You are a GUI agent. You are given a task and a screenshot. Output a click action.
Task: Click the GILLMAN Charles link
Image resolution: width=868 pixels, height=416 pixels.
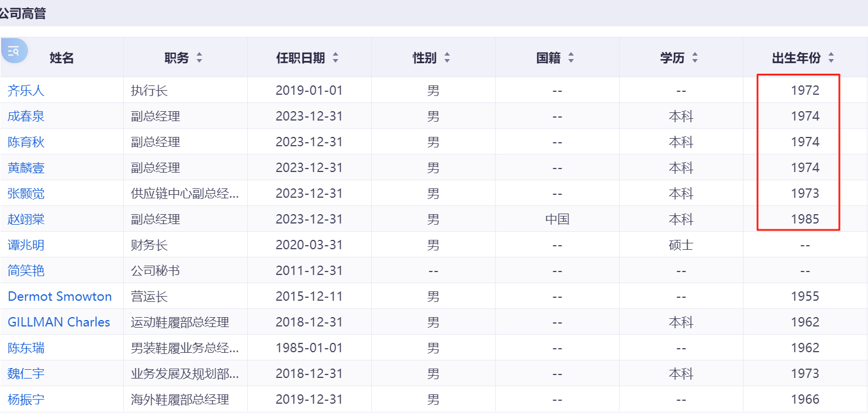[58, 322]
